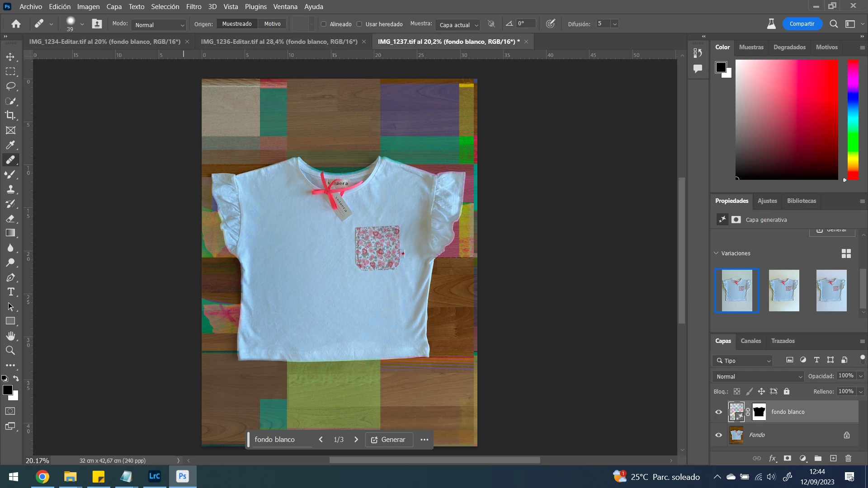868x488 pixels.
Task: Open the Muestra Capa actual dropdown
Action: tap(458, 25)
